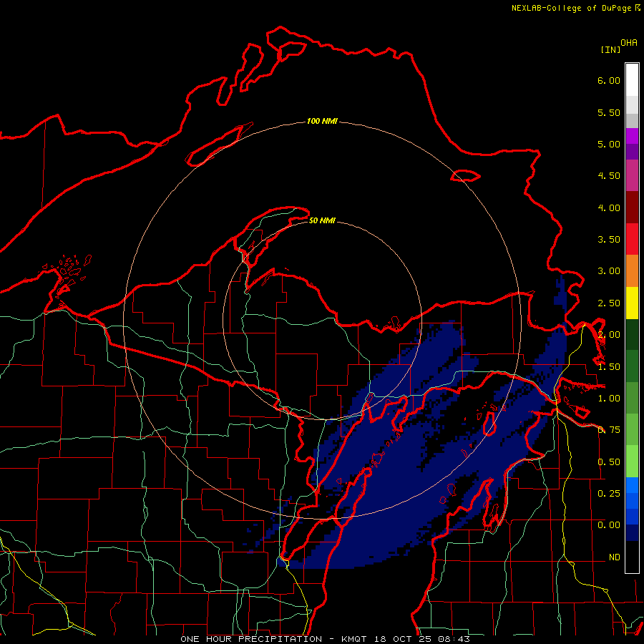Select the 5.00 legend value
Image resolution: width=644 pixels, height=644 pixels.
pyautogui.click(x=609, y=144)
